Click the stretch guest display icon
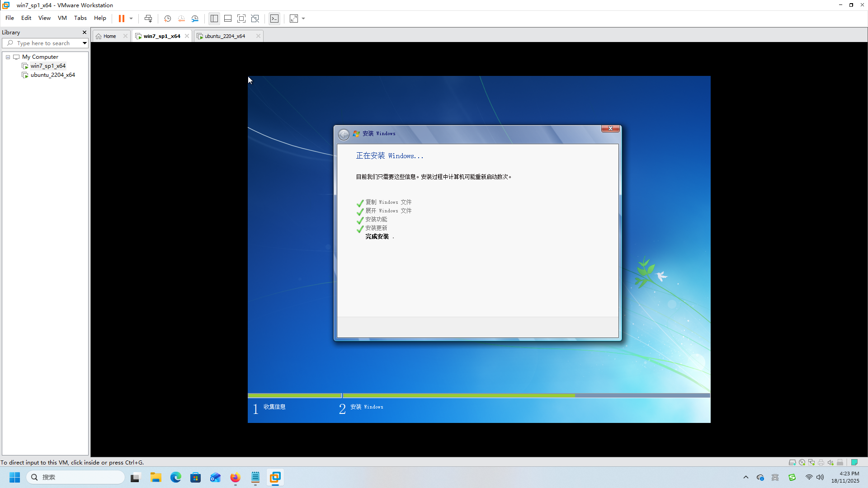The width and height of the screenshot is (868, 488). coord(294,19)
